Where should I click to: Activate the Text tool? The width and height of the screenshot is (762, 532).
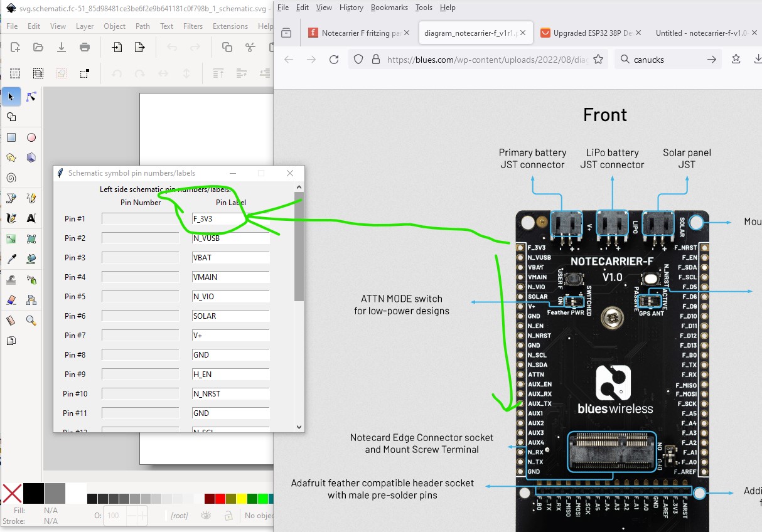pos(31,218)
